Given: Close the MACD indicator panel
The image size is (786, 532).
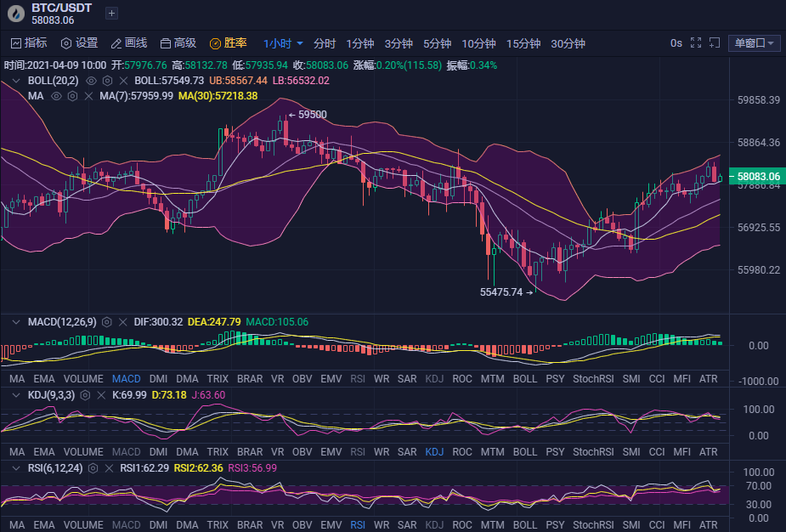Looking at the screenshot, I should point(123,322).
